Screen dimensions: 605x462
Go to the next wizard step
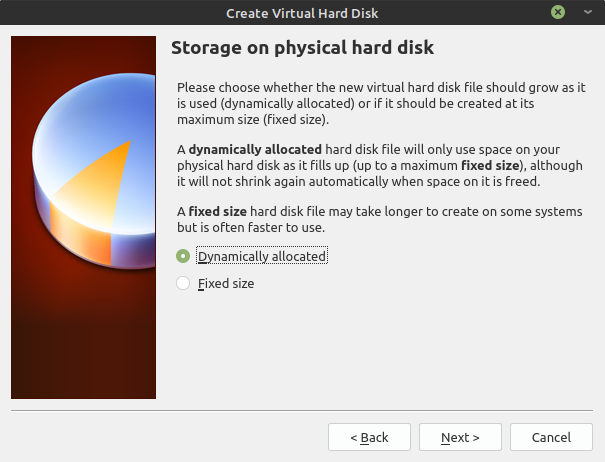click(x=460, y=437)
